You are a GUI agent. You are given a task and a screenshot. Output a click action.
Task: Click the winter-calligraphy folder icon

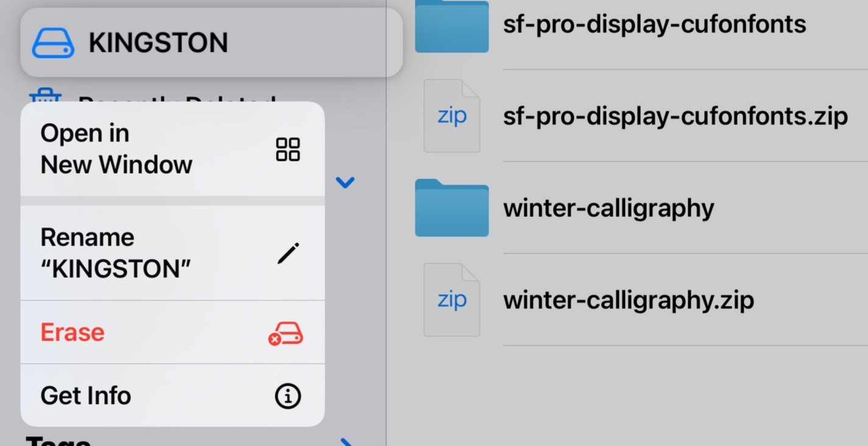point(451,208)
